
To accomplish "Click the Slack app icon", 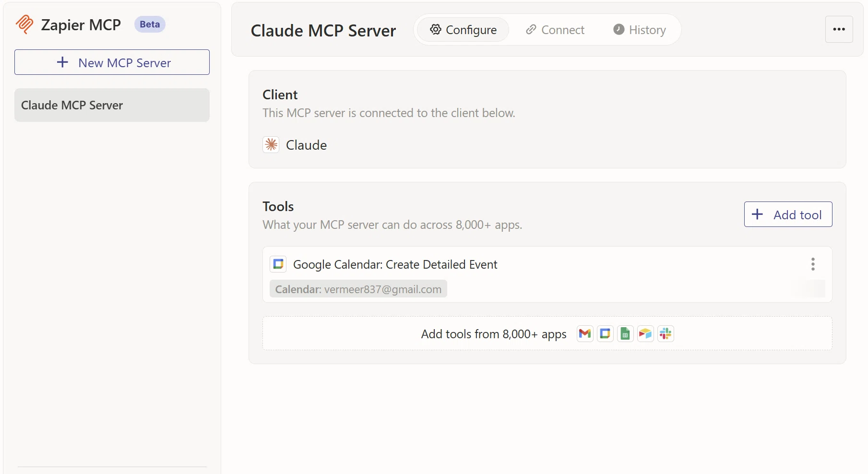I will point(666,333).
